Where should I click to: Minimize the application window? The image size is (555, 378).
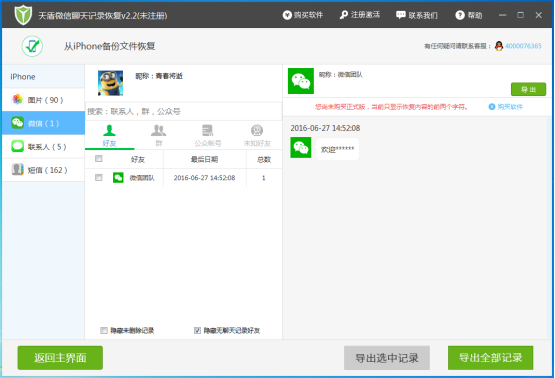[502, 15]
